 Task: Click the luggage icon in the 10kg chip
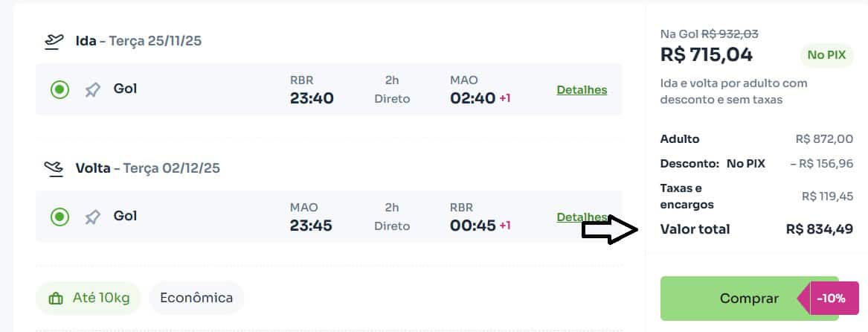pyautogui.click(x=55, y=299)
